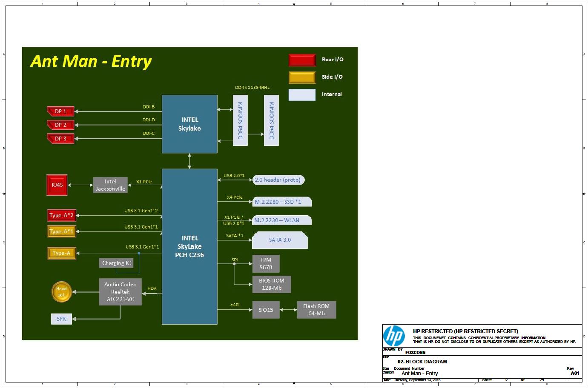Click the HP logo in title block
Screen dimensions: 588x388
click(x=394, y=336)
